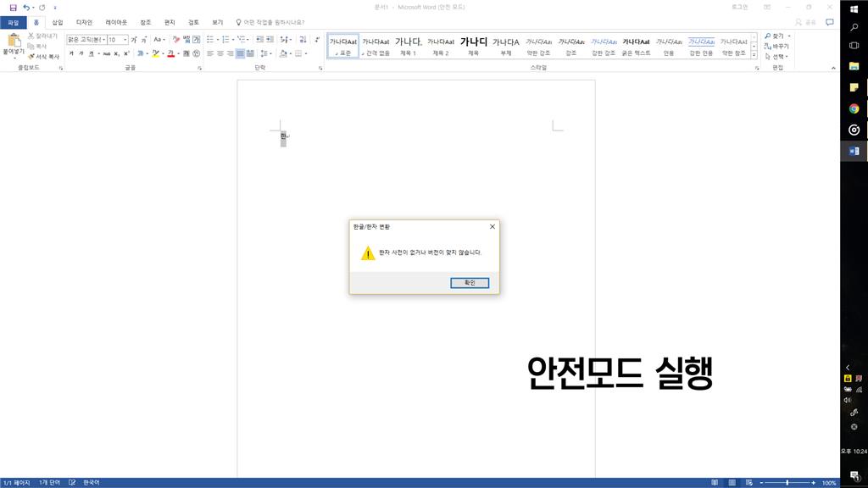Open the change case Aa dropdown
Image resolution: width=868 pixels, height=488 pixels.
coord(159,40)
